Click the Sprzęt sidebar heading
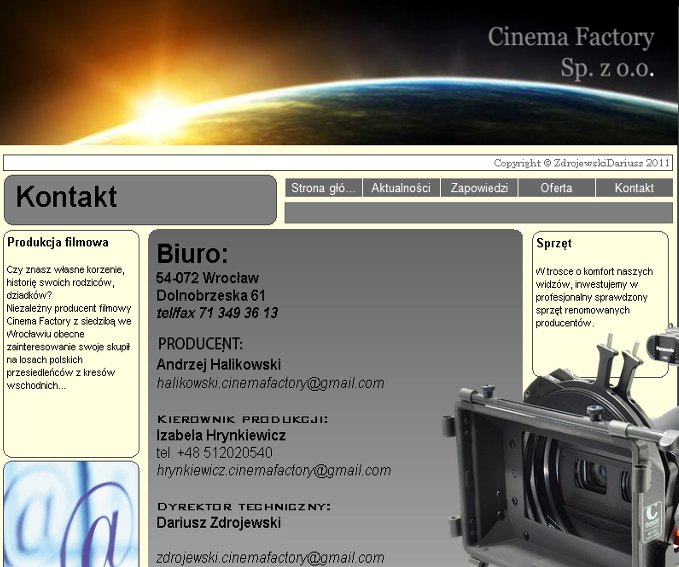 pyautogui.click(x=554, y=243)
